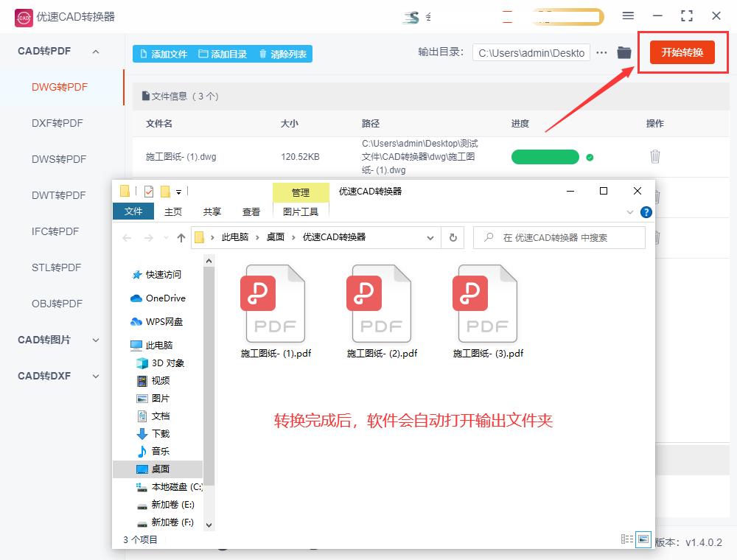Open the address bar history dropdown

(430, 238)
